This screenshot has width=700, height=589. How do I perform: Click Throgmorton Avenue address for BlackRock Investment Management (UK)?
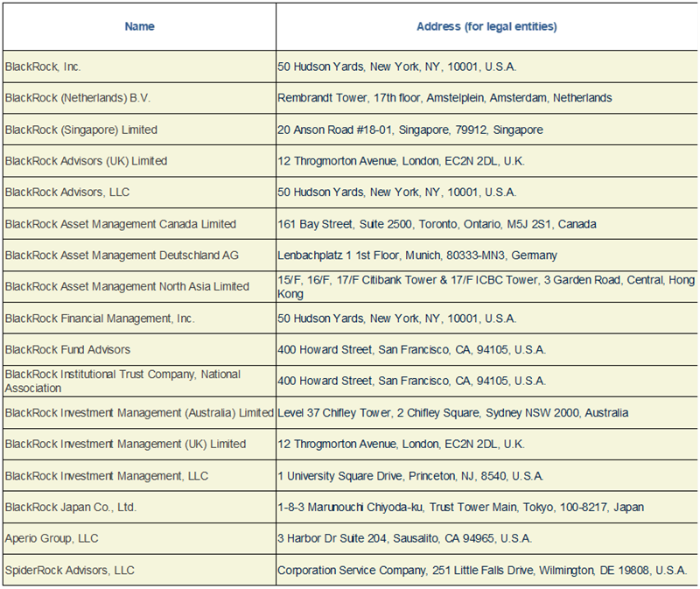click(486, 444)
